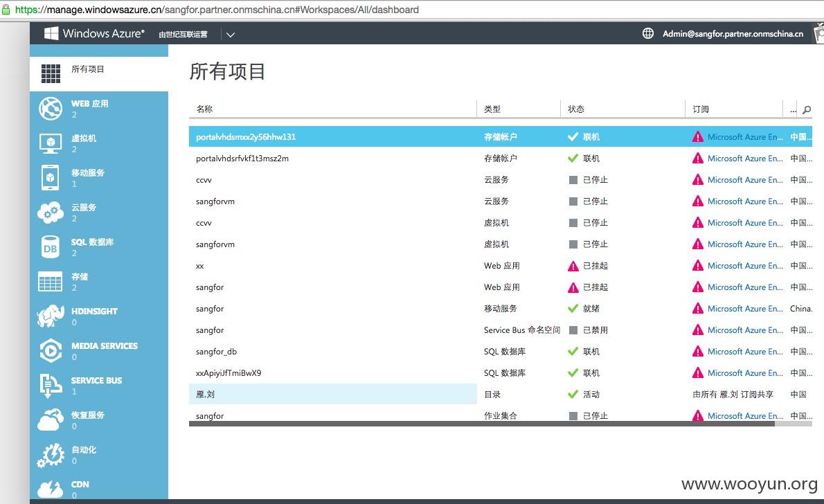Select sangforvm 虚拟机 row
824x504 pixels.
tap(501, 244)
